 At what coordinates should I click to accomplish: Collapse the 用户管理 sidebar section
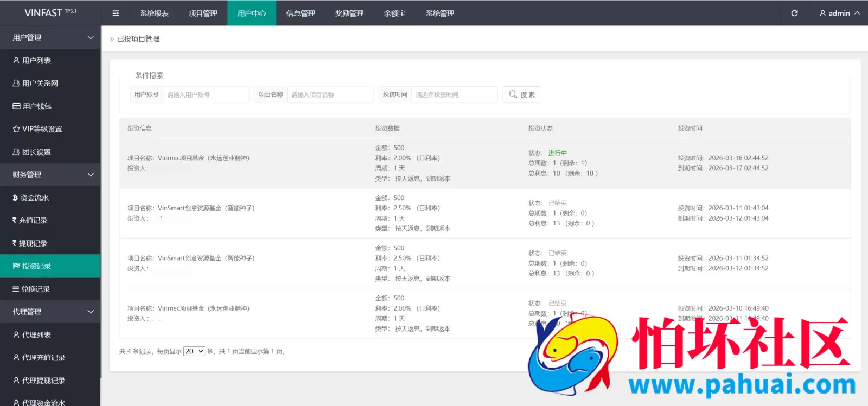pos(50,37)
